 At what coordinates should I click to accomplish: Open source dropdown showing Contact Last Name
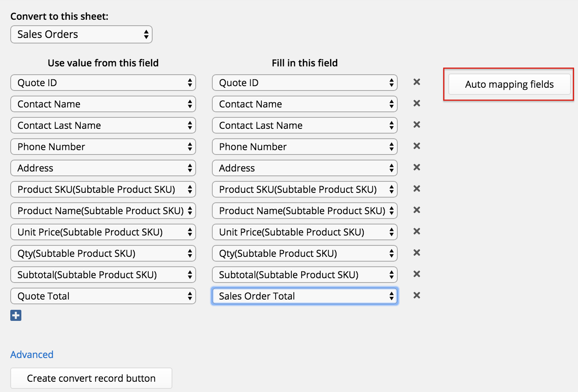click(x=103, y=125)
